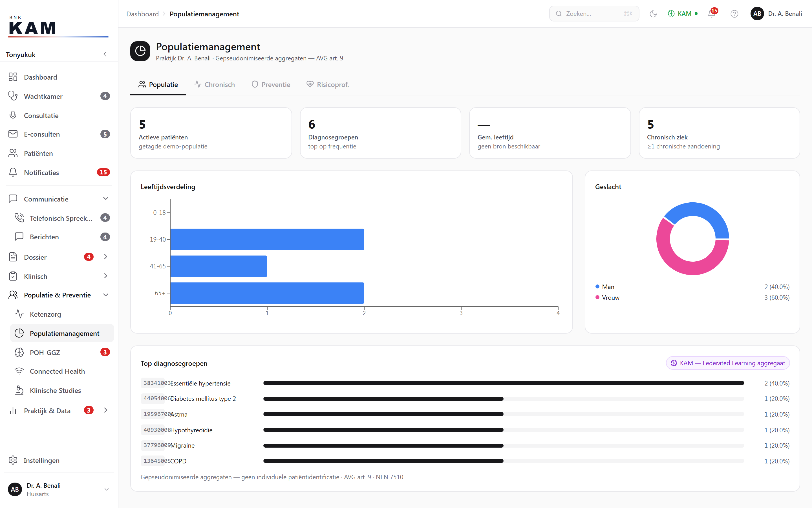Viewport: 812px width, 508px height.
Task: Switch to the Chronisch tab
Action: coord(214,85)
